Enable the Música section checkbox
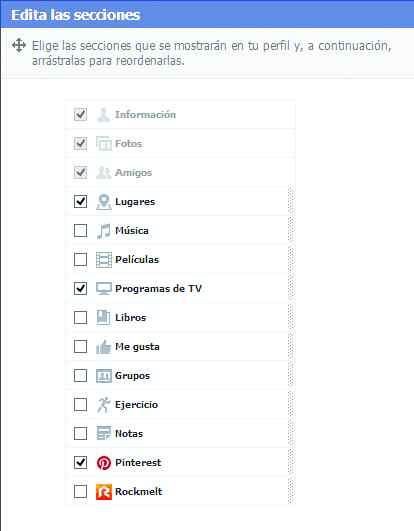The image size is (414, 531). (80, 231)
